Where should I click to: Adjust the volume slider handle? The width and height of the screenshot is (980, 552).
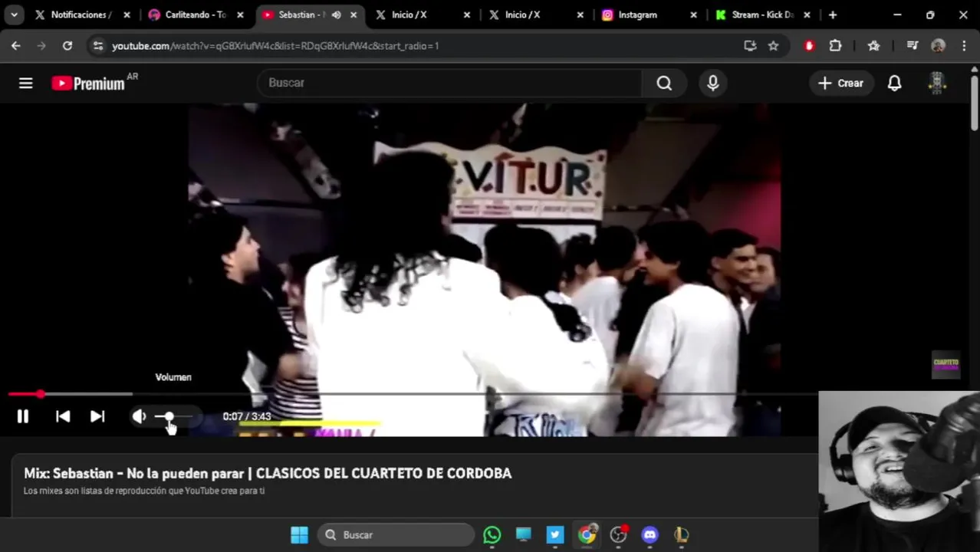pyautogui.click(x=169, y=416)
